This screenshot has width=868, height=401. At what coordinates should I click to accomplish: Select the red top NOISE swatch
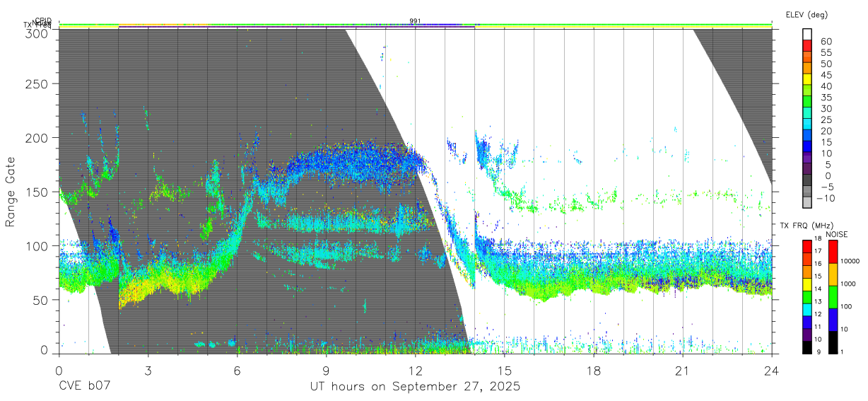click(x=833, y=251)
